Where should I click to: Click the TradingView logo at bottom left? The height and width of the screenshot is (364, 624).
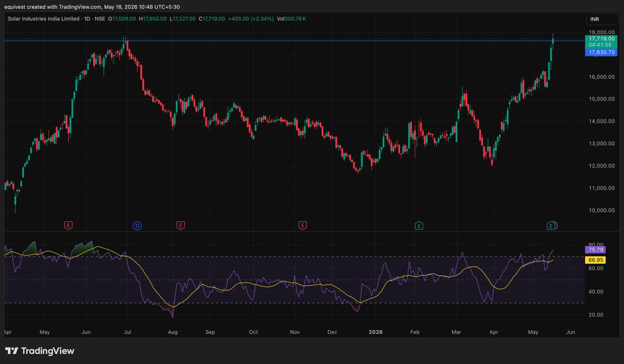click(40, 351)
